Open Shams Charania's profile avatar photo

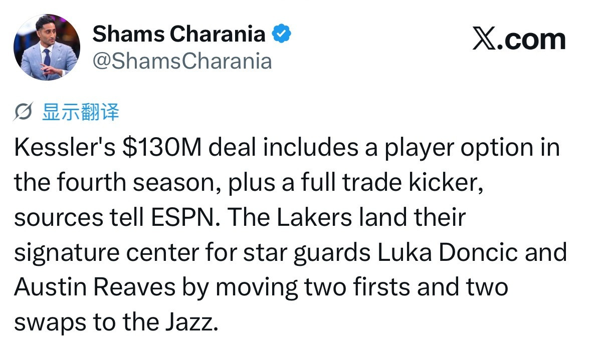click(x=47, y=48)
